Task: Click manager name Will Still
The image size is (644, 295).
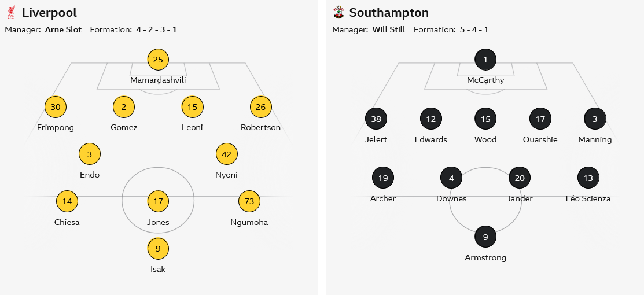Action: [389, 30]
